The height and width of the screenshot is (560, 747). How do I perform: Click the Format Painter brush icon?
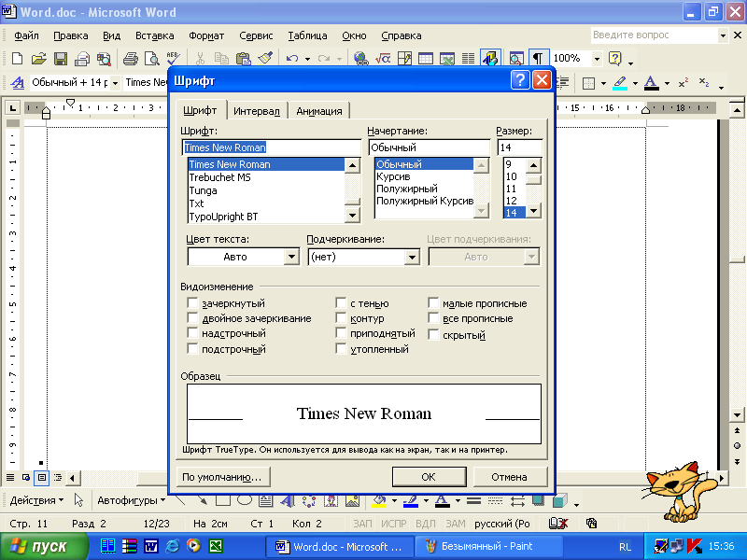(265, 59)
